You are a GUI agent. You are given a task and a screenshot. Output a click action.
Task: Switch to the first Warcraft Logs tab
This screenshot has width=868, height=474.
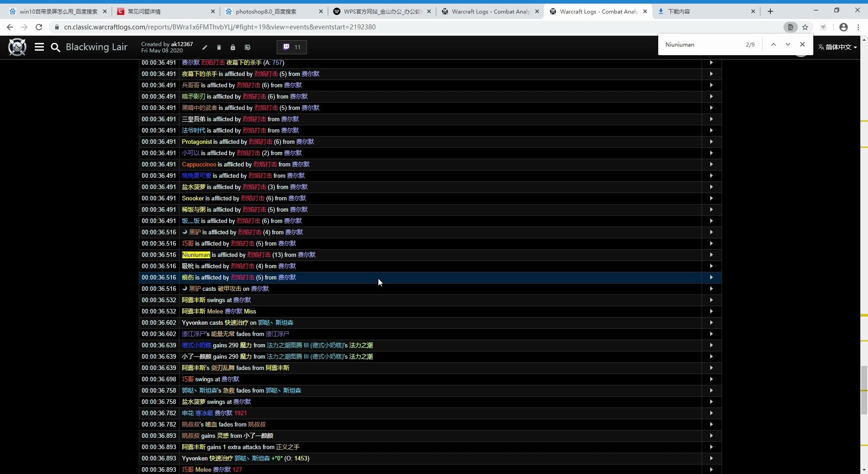(490, 11)
